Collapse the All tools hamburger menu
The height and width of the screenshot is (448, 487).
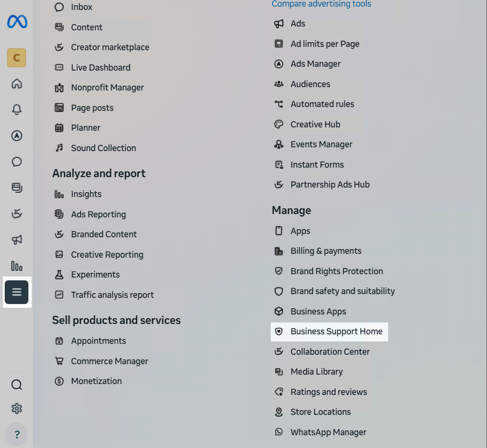[x=17, y=292]
